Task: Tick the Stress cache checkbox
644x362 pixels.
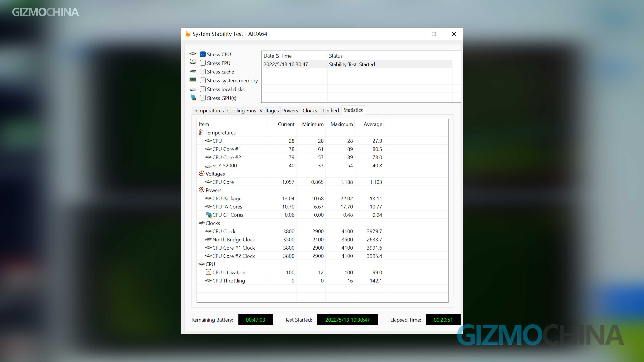Action: [203, 72]
